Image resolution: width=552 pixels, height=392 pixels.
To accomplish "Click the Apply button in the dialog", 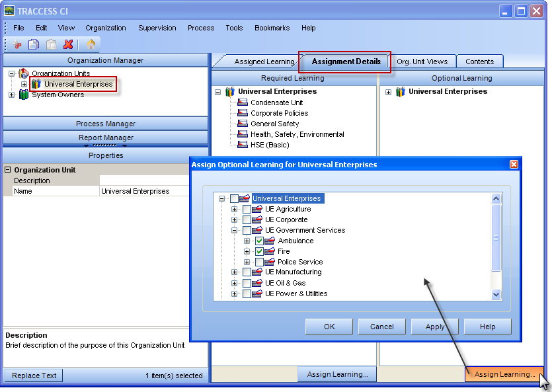I will (434, 326).
